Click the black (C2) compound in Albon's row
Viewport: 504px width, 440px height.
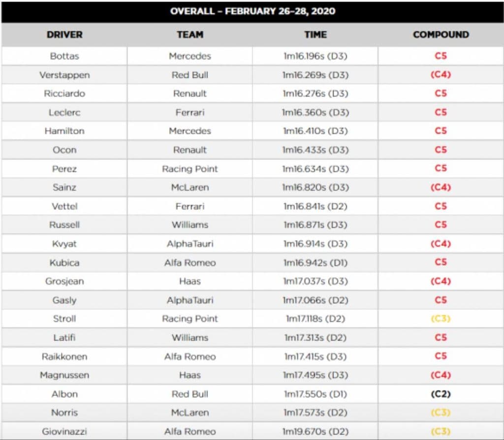(441, 394)
